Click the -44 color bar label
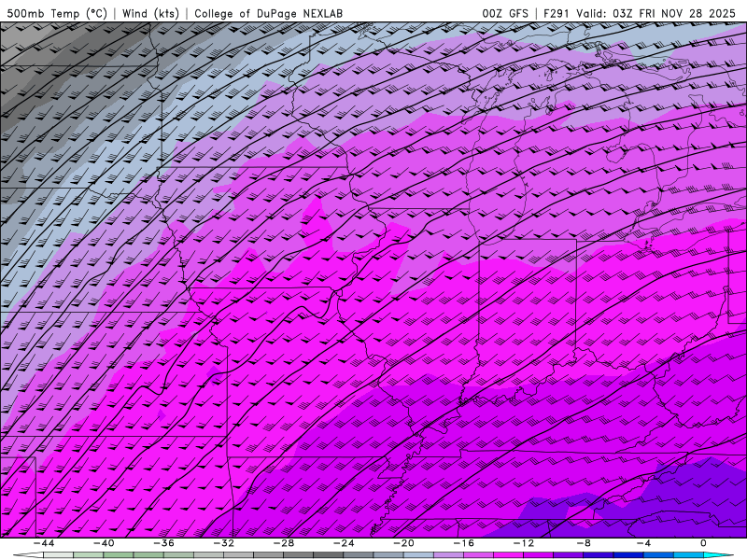This screenshot has height=560, width=747. [44, 543]
